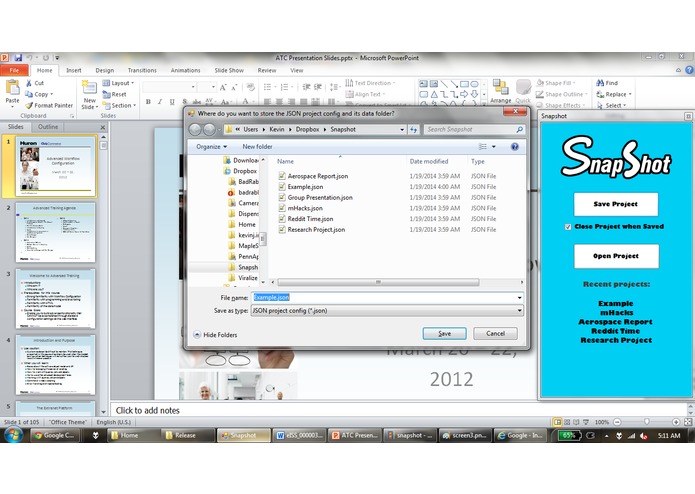Click New folder in the dialog toolbar
695x494 pixels.
(257, 147)
